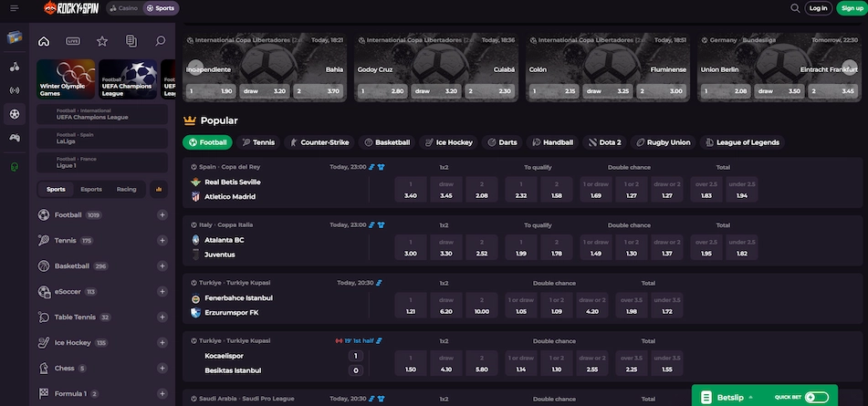Click the live broadcast sidebar icon
Screen dimensions: 868x406
click(15, 90)
